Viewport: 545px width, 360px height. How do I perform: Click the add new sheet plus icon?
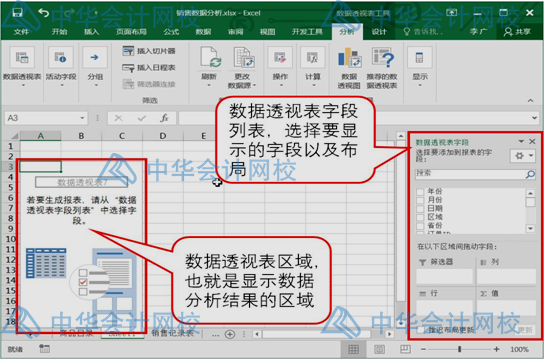pyautogui.click(x=230, y=334)
